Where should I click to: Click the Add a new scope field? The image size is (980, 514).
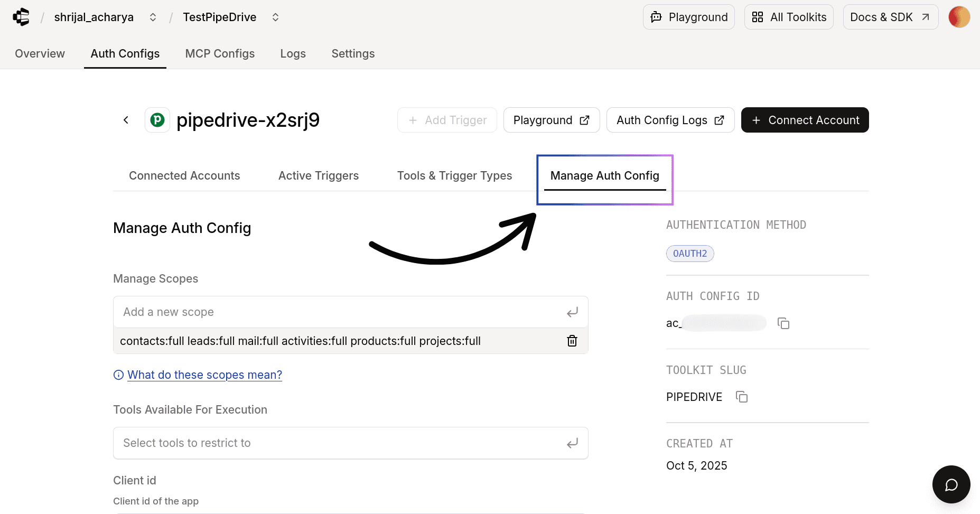(x=351, y=312)
